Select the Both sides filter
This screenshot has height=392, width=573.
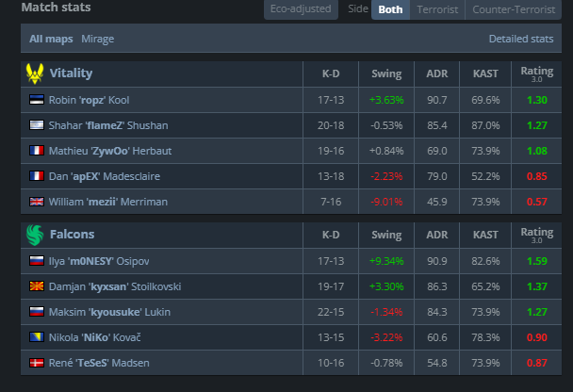click(390, 9)
